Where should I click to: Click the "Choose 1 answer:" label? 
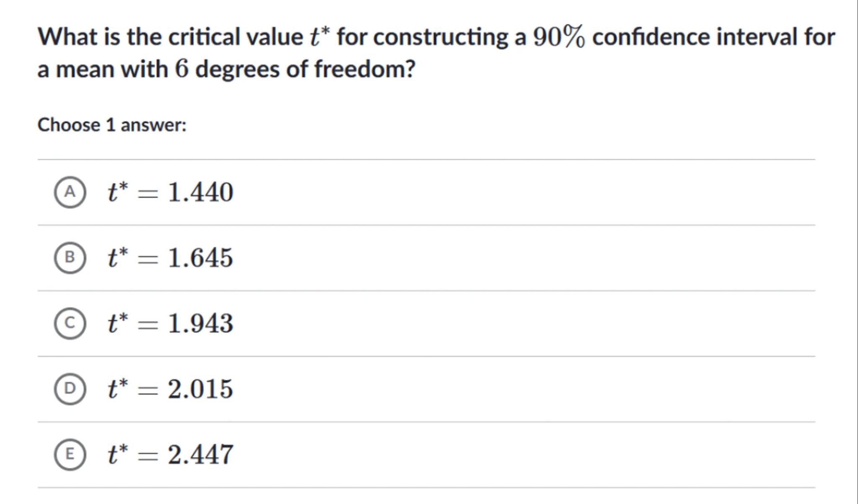click(x=112, y=125)
